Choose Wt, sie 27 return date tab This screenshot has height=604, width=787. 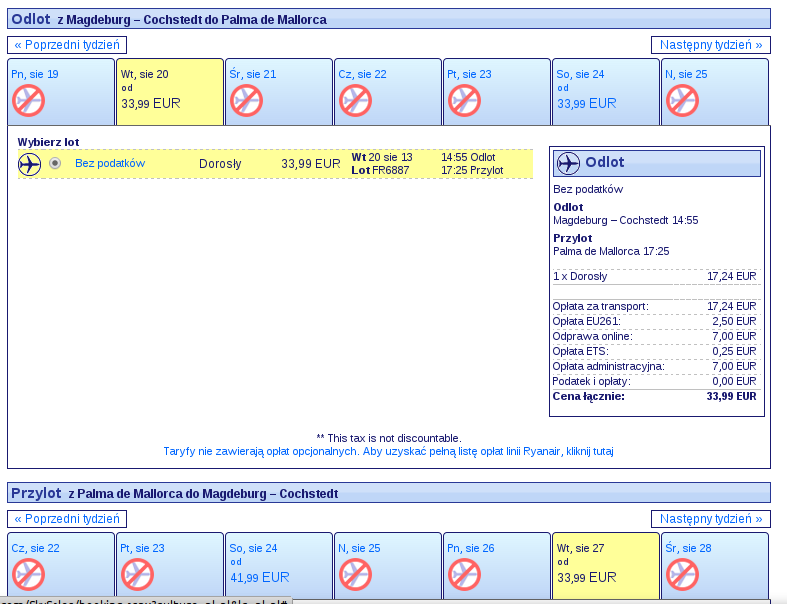(x=605, y=566)
